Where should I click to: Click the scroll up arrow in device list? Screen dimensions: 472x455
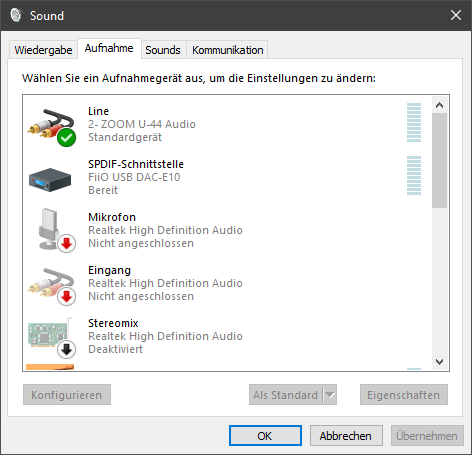439,105
